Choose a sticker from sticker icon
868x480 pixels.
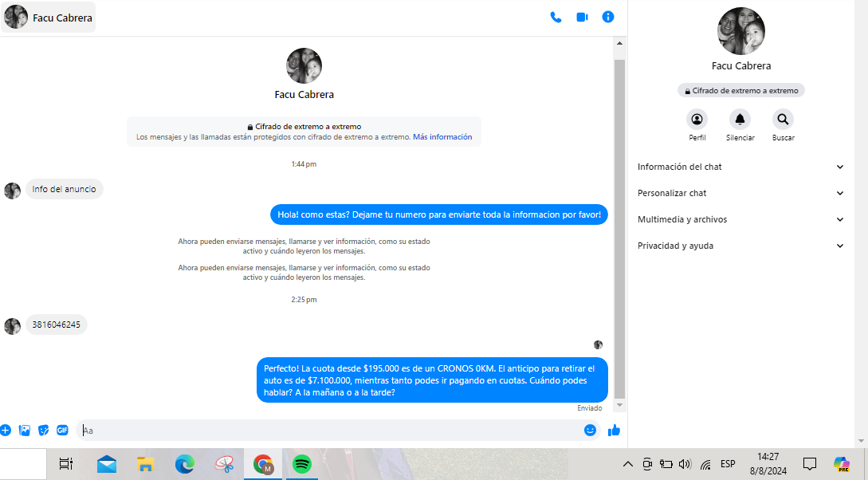tap(44, 431)
